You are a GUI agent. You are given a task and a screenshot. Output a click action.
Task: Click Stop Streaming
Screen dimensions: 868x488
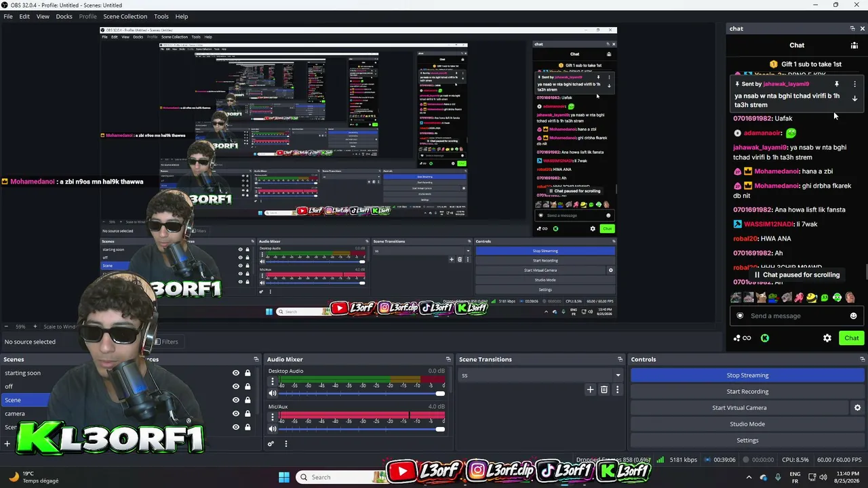coord(747,375)
